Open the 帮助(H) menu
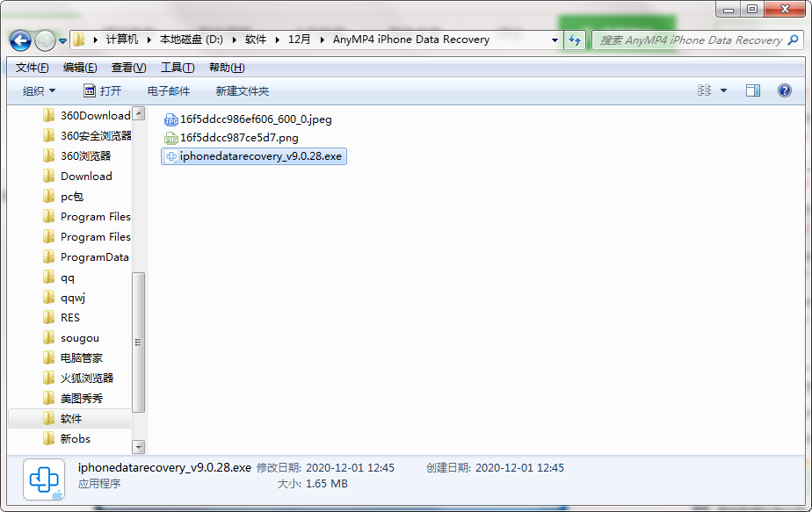Screen dimensions: 812x512 [x=227, y=68]
